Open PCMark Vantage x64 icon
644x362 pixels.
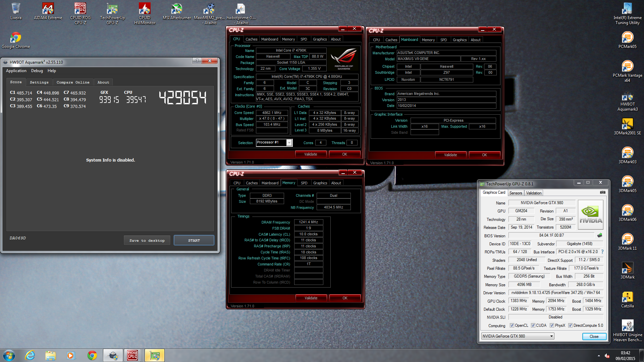(627, 71)
